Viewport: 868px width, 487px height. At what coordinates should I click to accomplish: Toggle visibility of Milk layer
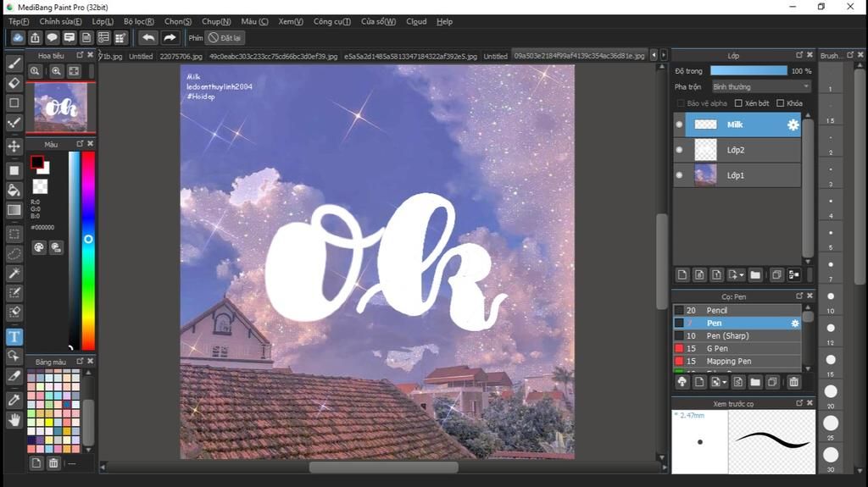point(679,125)
